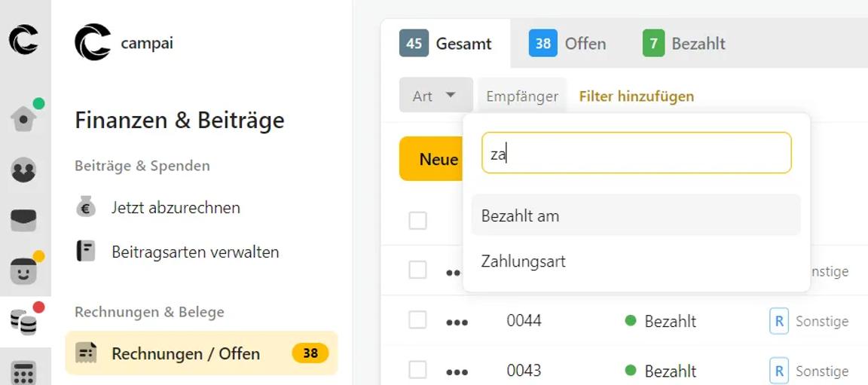Tick the select-all checkbox in table header
This screenshot has width=868, height=385.
[x=417, y=221]
